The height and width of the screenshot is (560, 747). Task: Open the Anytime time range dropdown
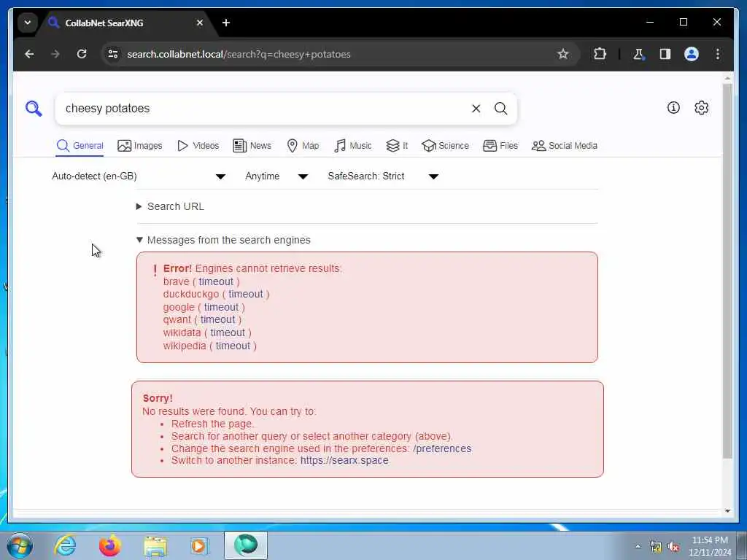tap(276, 176)
